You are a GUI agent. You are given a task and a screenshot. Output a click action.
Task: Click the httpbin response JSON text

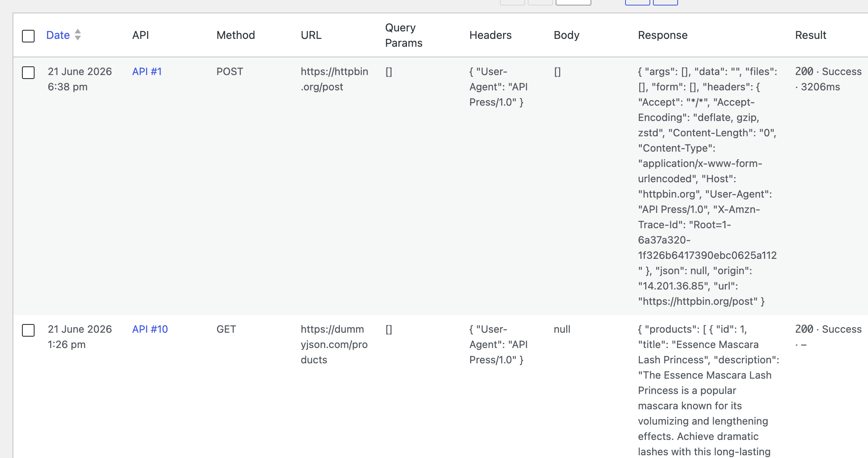point(708,186)
